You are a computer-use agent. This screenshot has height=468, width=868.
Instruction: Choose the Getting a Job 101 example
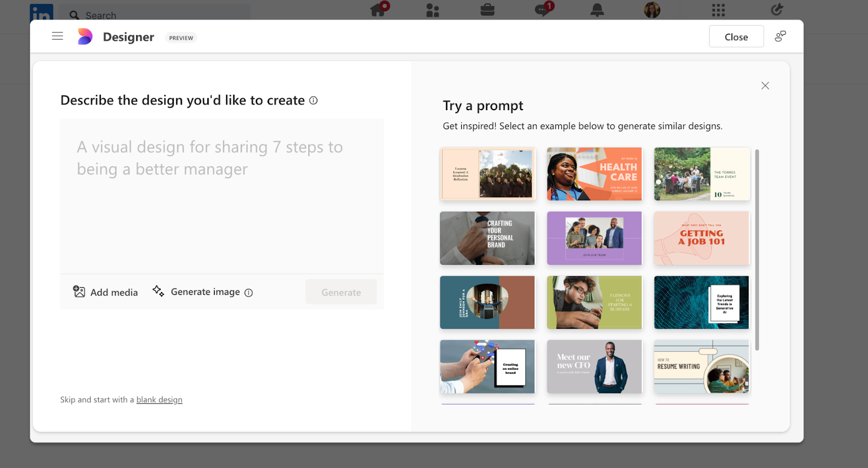point(702,238)
